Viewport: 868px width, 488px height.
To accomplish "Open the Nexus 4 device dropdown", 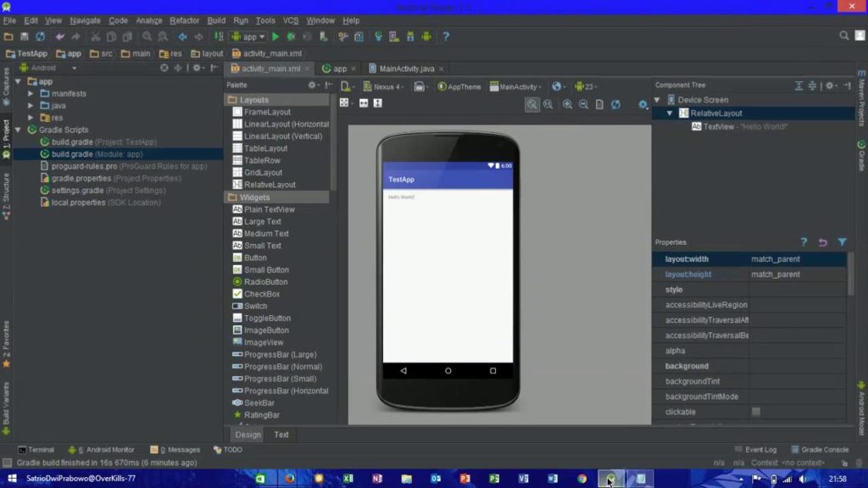I will pyautogui.click(x=383, y=86).
